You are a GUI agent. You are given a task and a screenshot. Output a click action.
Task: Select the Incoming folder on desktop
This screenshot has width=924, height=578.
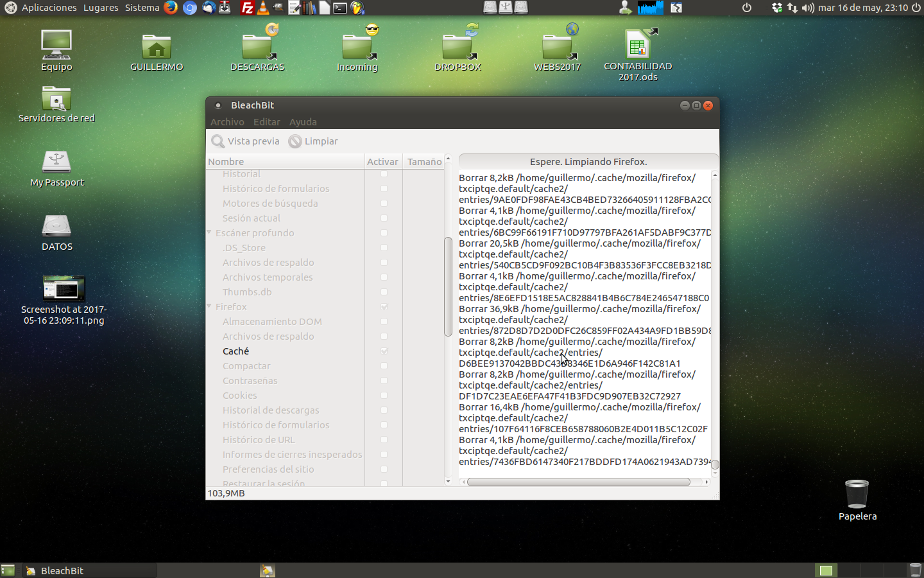coord(357,49)
